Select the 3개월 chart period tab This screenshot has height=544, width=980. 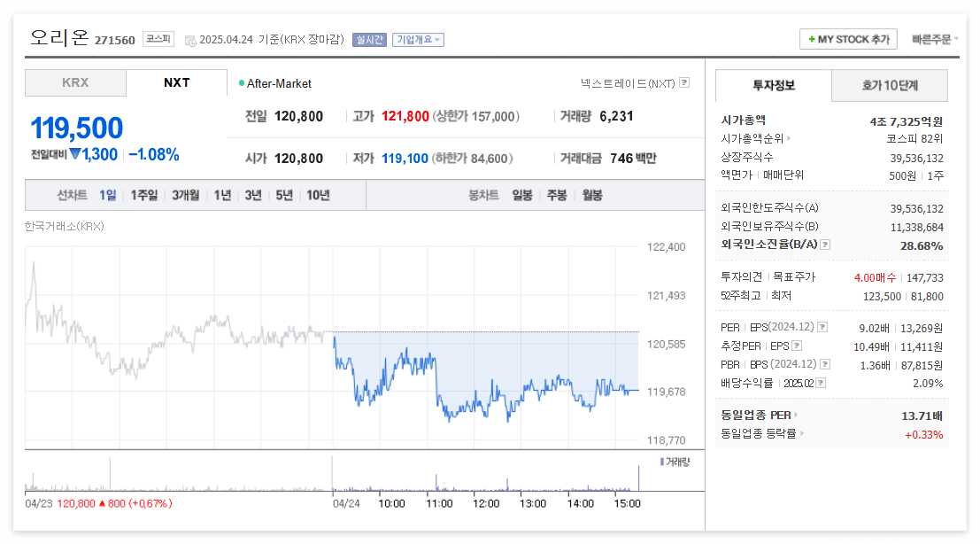[183, 194]
